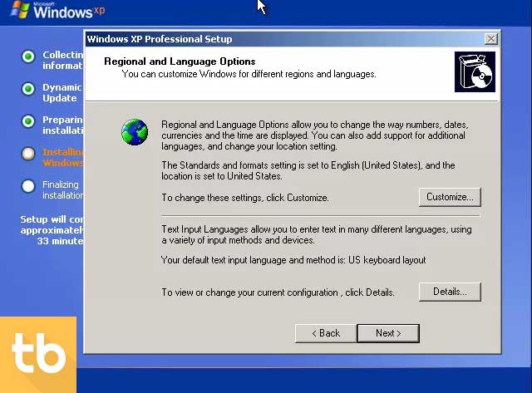Click the text "US keyboard layout" line
Image resolution: width=532 pixels, height=393 pixels.
tap(293, 260)
